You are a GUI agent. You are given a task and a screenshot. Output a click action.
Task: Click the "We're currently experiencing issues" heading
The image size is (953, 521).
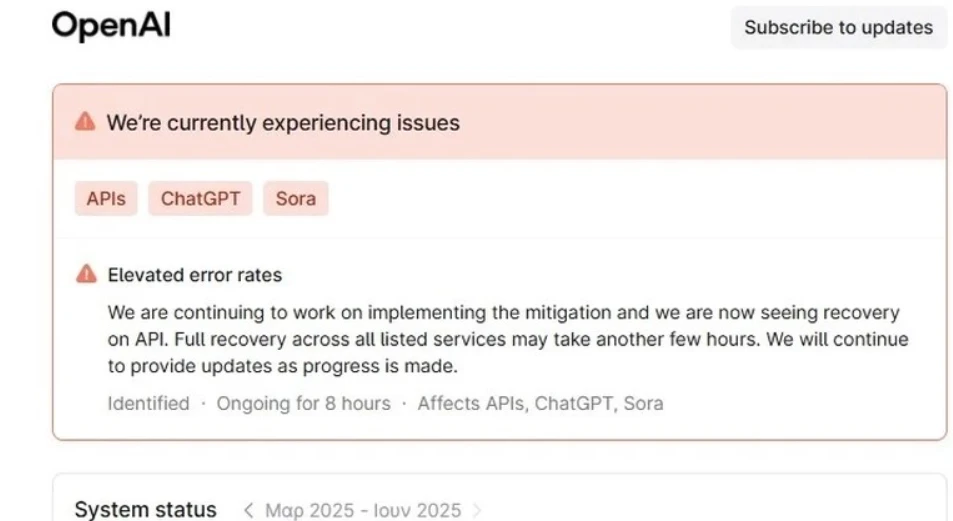coord(283,123)
